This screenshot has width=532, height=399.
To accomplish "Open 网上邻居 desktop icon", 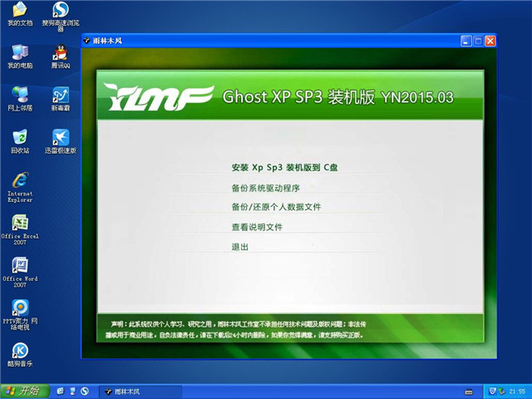I will [19, 96].
